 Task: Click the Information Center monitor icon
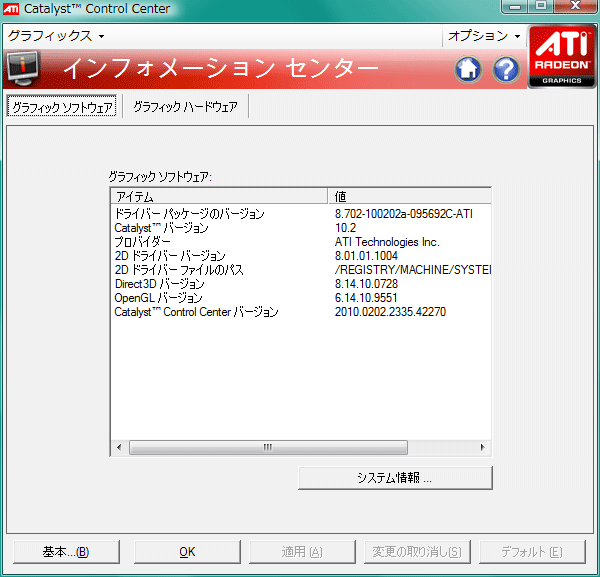click(x=23, y=68)
